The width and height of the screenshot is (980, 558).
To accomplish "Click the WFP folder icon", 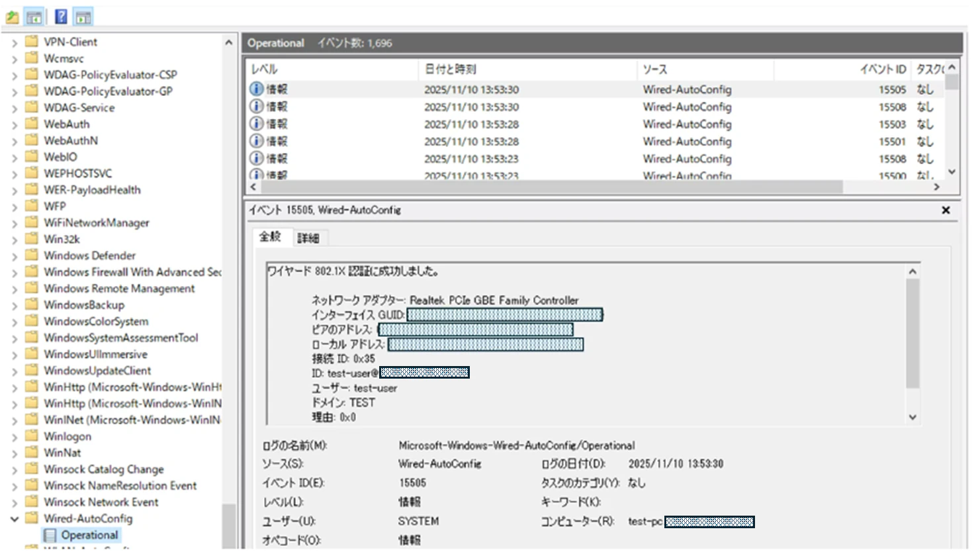I will pyautogui.click(x=31, y=205).
